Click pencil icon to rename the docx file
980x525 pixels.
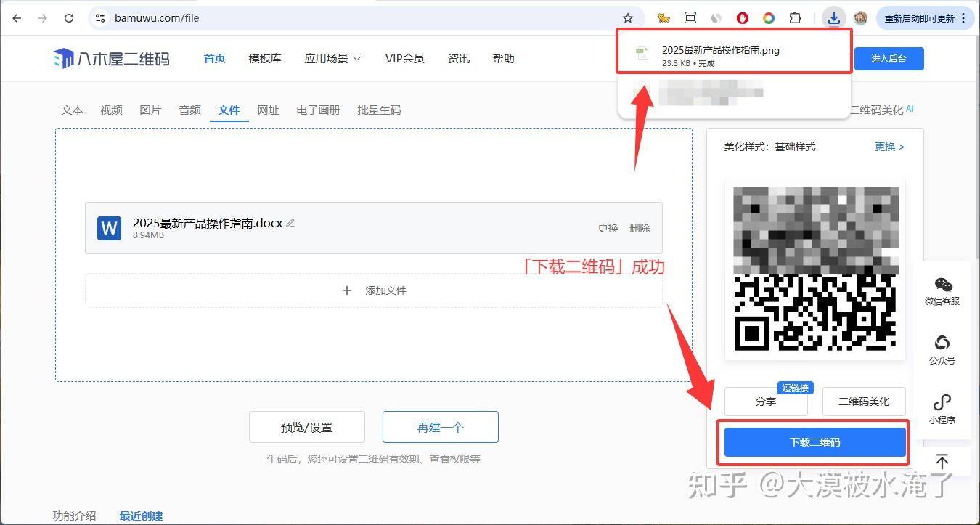click(290, 223)
